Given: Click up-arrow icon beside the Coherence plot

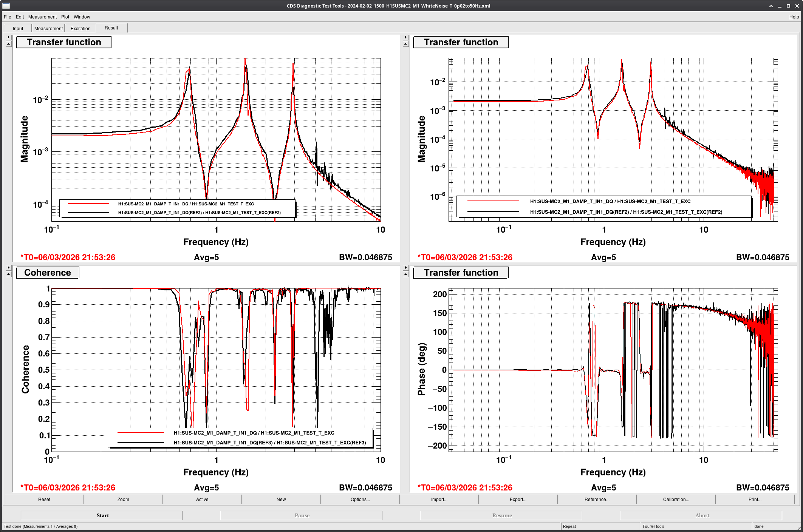Looking at the screenshot, I should pyautogui.click(x=8, y=274).
